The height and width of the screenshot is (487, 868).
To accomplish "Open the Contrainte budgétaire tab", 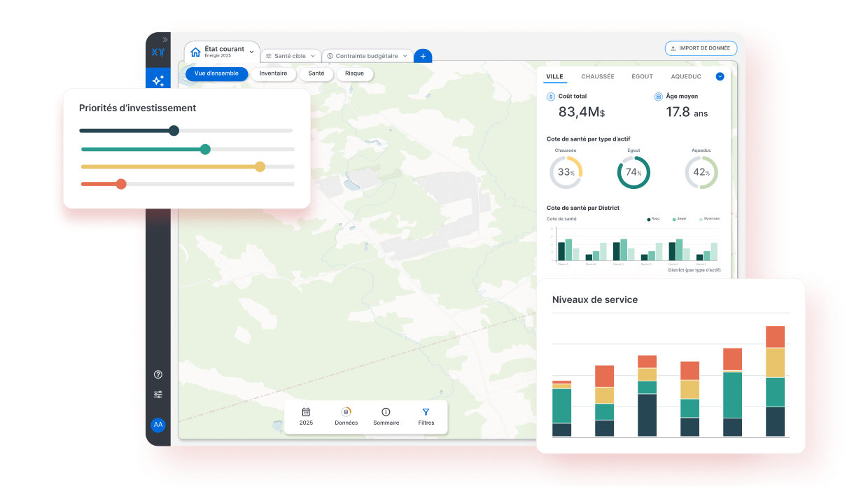I will pos(366,56).
